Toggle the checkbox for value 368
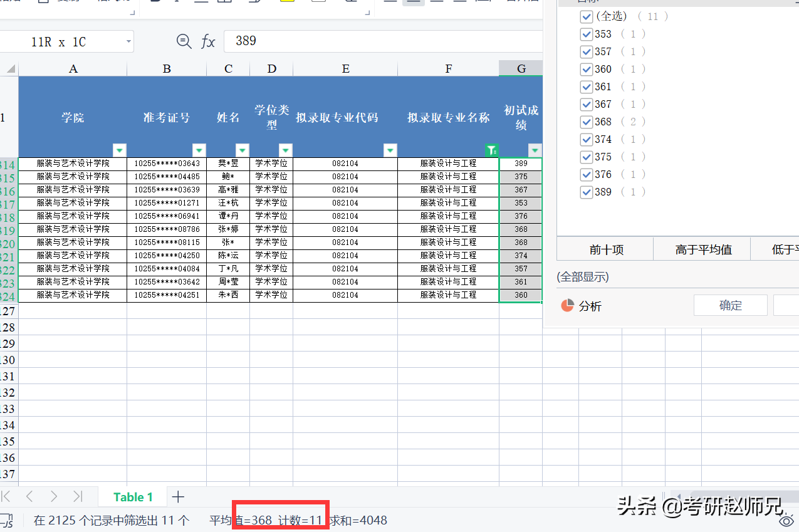The height and width of the screenshot is (532, 799). (587, 122)
